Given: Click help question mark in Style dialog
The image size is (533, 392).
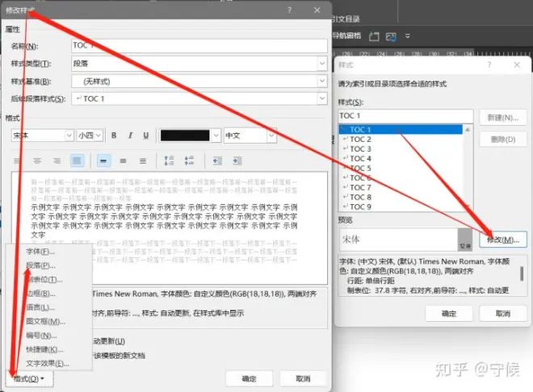Looking at the screenshot, I should tap(489, 65).
